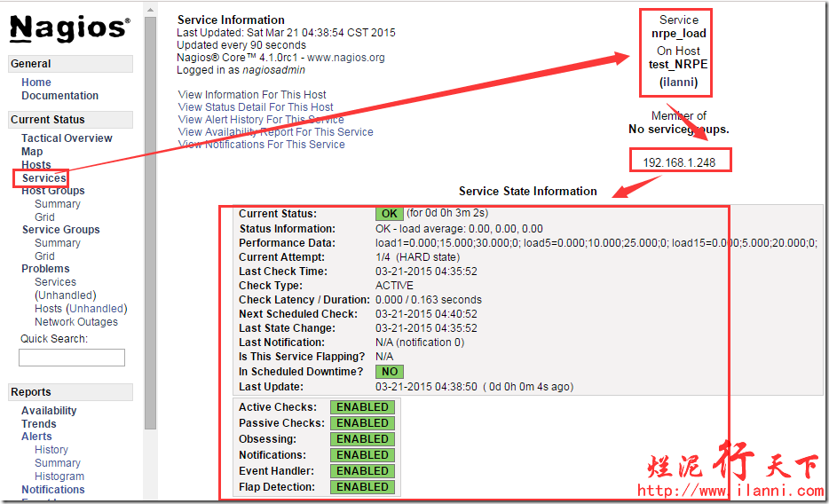
Task: Open Network Outages
Action: coord(76,322)
